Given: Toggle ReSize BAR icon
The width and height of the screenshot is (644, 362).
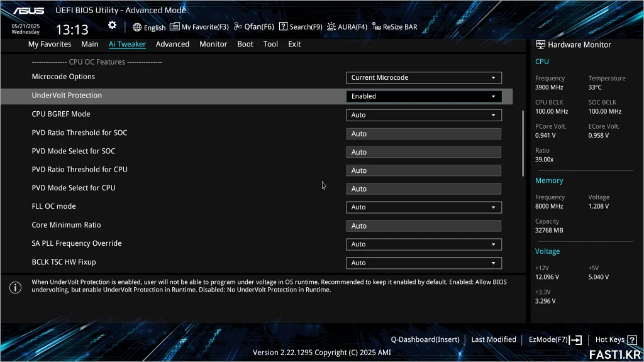Looking at the screenshot, I should coord(377,26).
